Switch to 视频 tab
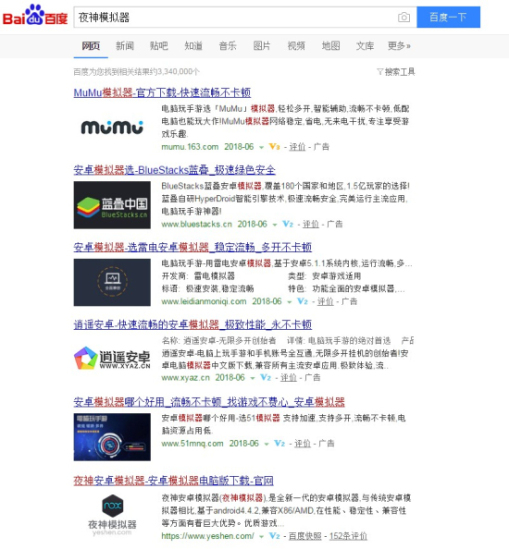The height and width of the screenshot is (549, 509). [296, 46]
